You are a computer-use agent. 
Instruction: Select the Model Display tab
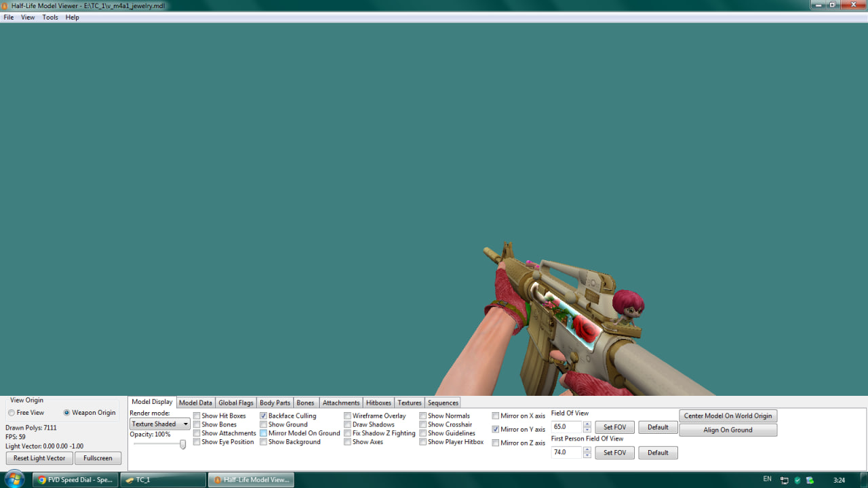[152, 402]
